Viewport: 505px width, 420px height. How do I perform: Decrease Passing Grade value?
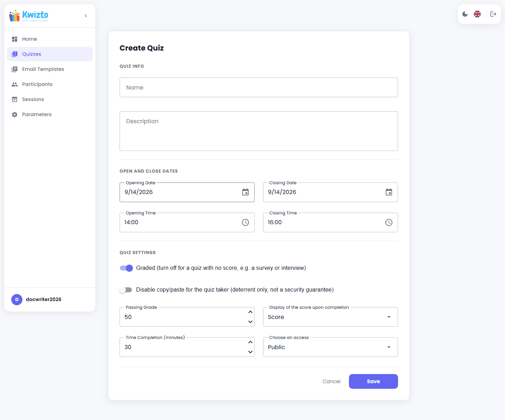coord(250,322)
